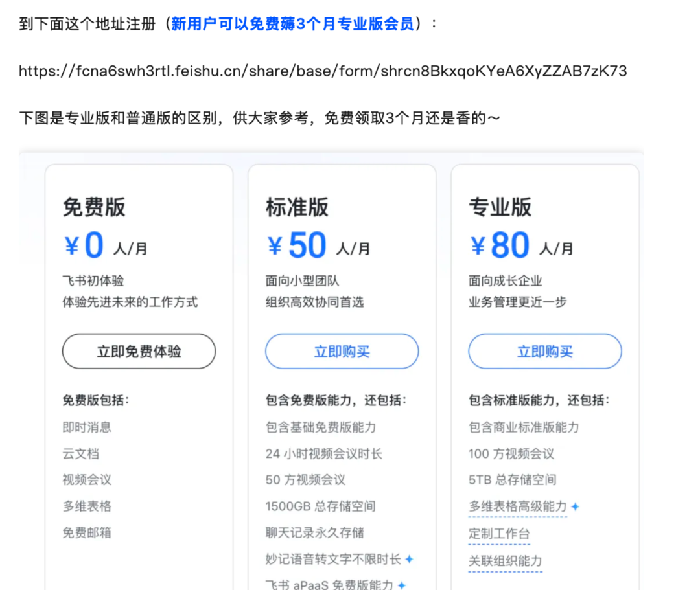Click 立即购买 under 标准版
The height and width of the screenshot is (590, 700).
[342, 351]
